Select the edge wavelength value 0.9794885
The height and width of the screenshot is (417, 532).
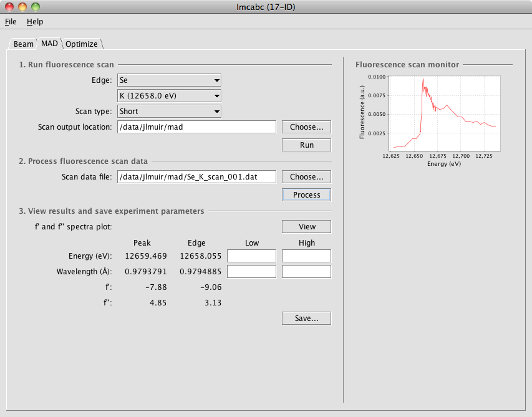(x=201, y=272)
